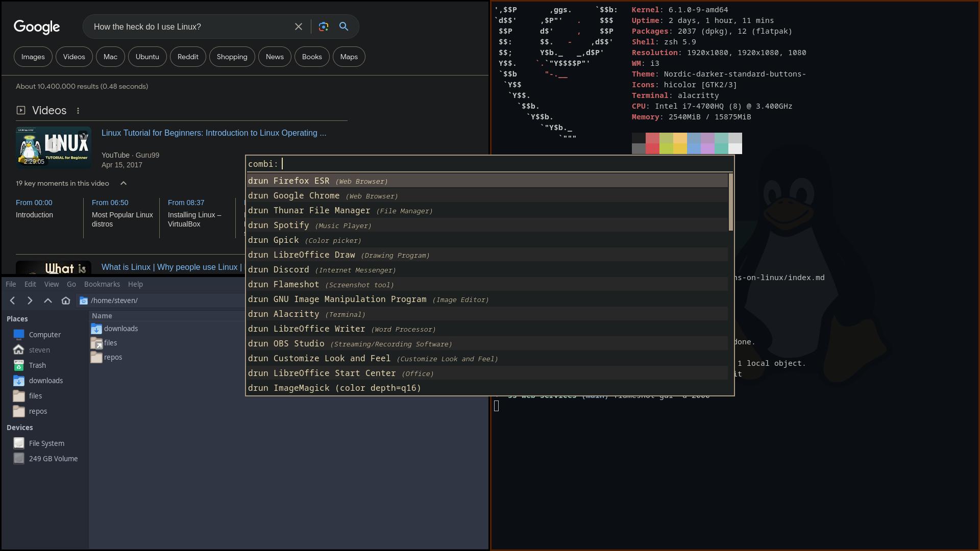Open Videos search filter tab
This screenshot has height=551, width=980.
pos(74,57)
